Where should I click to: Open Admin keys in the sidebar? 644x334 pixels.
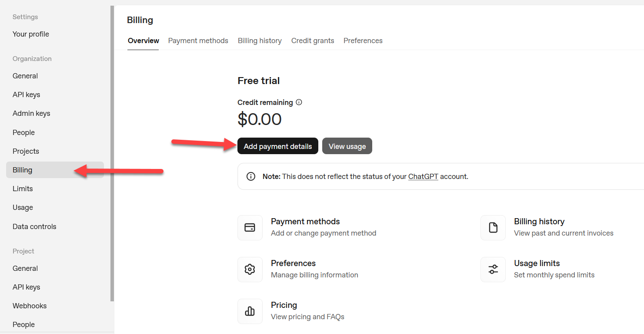[31, 113]
